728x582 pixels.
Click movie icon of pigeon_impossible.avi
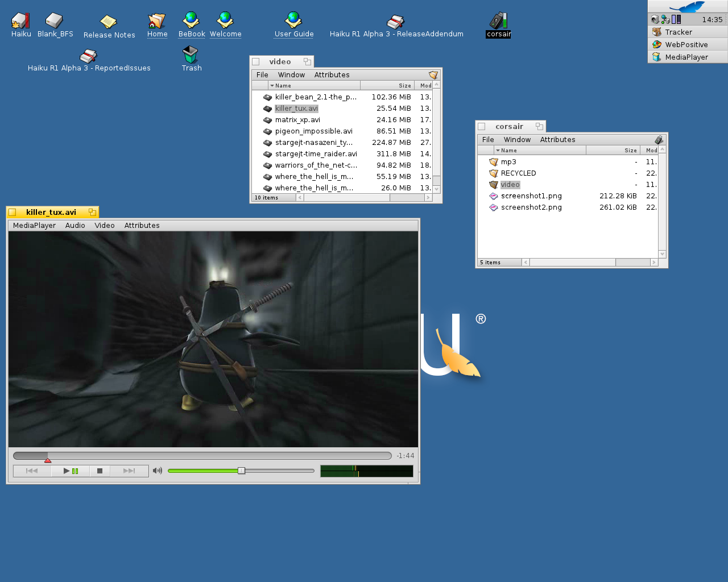[x=267, y=131]
